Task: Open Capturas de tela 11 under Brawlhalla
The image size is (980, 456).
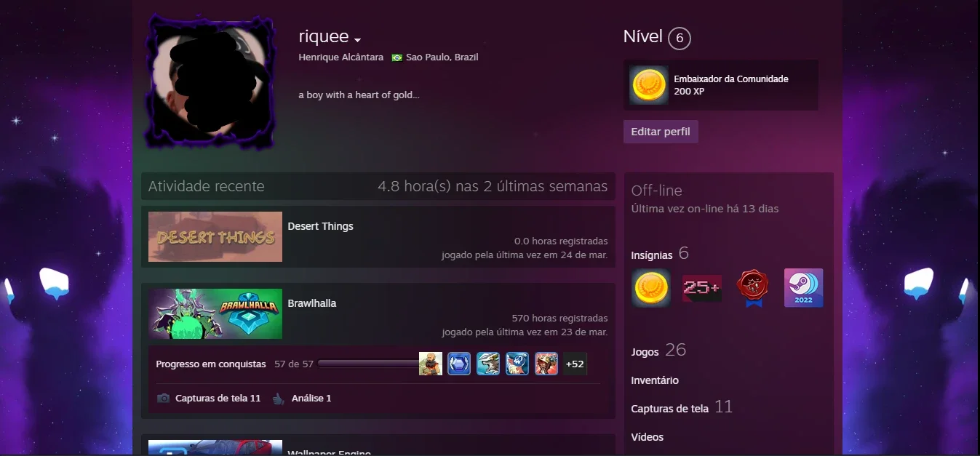Action: [218, 399]
